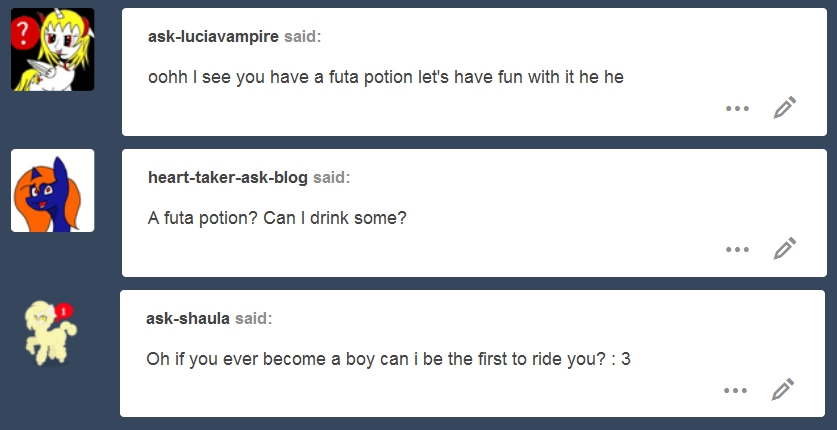Click the "Can I drink some?" message text
This screenshot has height=430, width=837.
pos(277,217)
